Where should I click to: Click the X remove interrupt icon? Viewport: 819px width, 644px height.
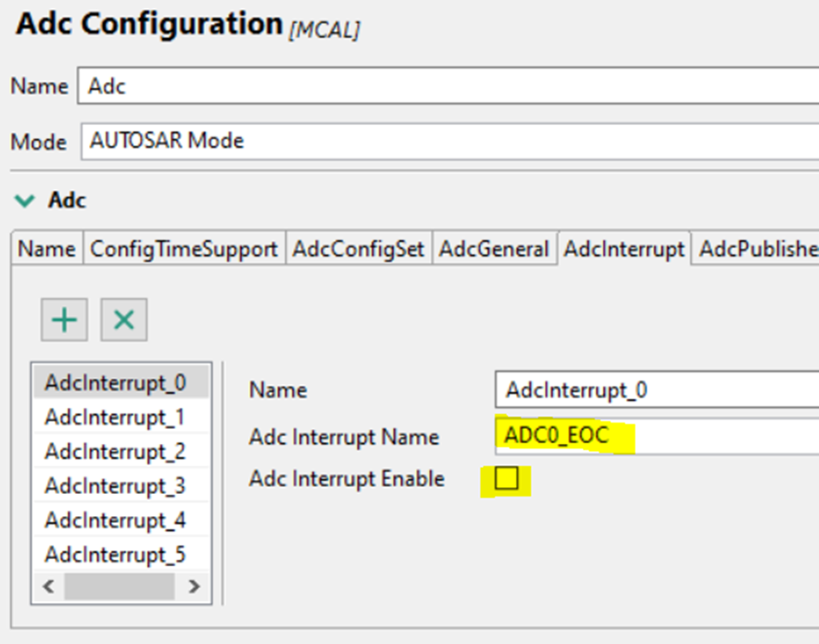click(x=123, y=321)
